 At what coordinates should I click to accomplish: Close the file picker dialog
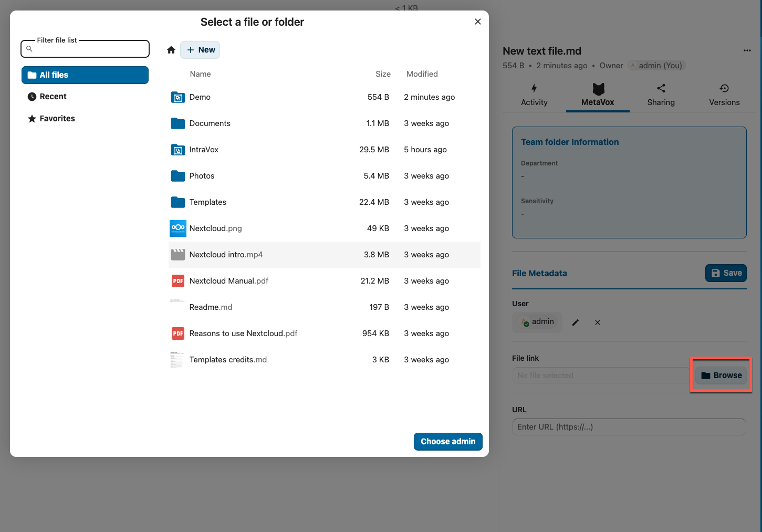(x=478, y=22)
